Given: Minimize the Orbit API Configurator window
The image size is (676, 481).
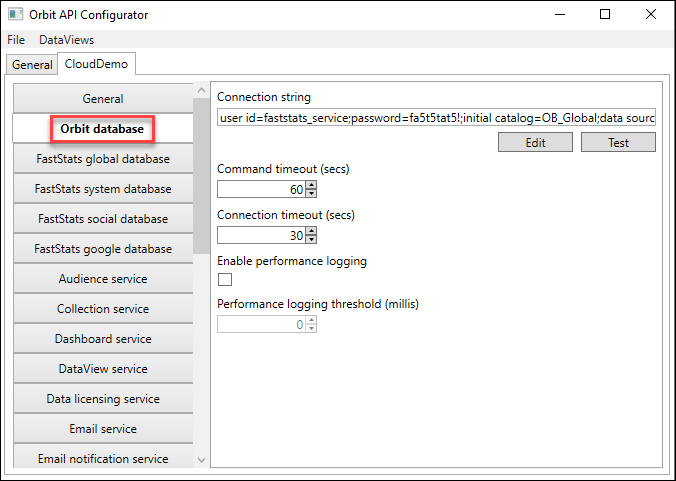Looking at the screenshot, I should (560, 14).
